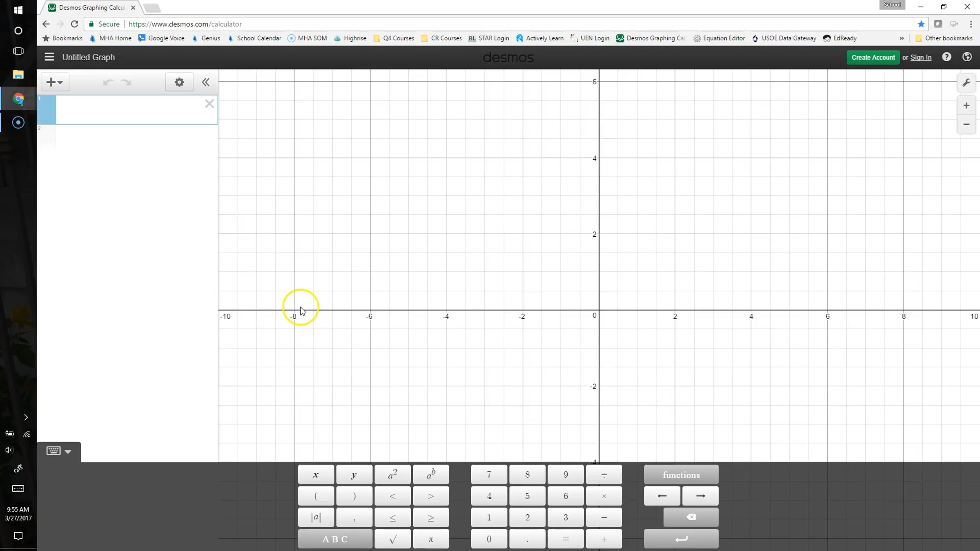The image size is (980, 551).
Task: Open the expression list gear settings
Action: [x=179, y=82]
